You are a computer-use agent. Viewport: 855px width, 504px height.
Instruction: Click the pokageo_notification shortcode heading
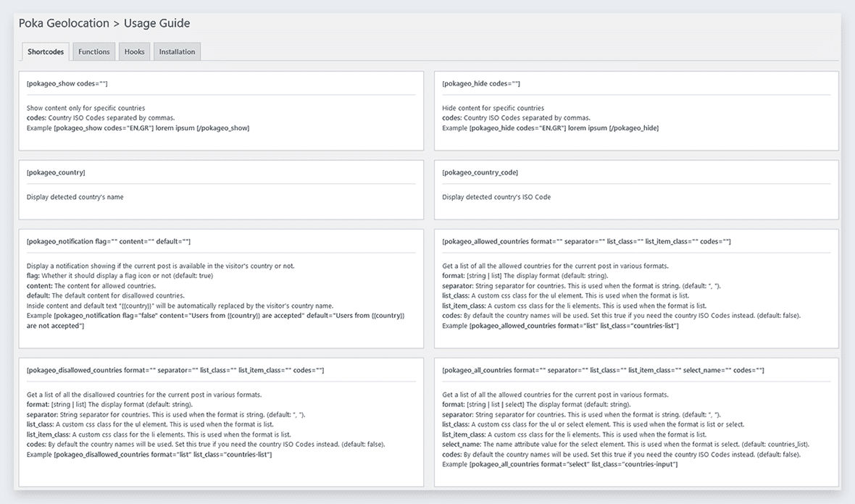click(x=108, y=241)
